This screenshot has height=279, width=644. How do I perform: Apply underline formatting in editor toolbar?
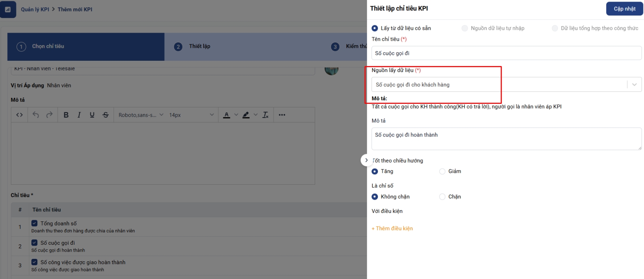point(92,115)
